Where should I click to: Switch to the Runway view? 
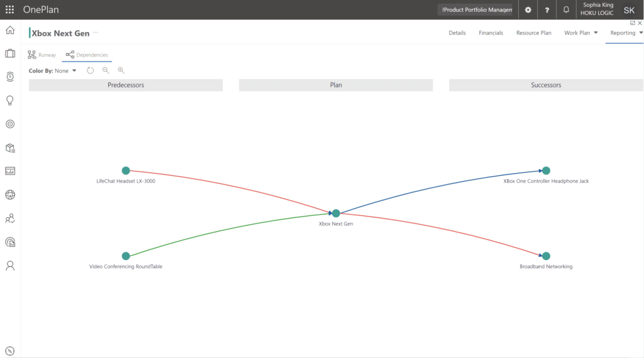[42, 55]
